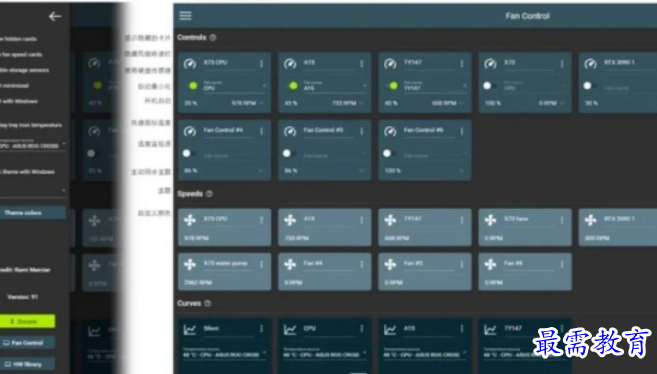657x374 pixels.
Task: Open Fan #6 speed card three-dot menu
Action: tap(562, 264)
